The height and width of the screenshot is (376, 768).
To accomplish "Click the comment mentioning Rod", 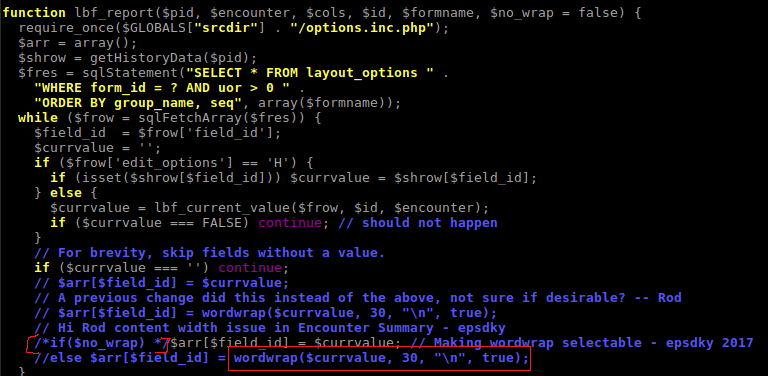I will tap(358, 298).
